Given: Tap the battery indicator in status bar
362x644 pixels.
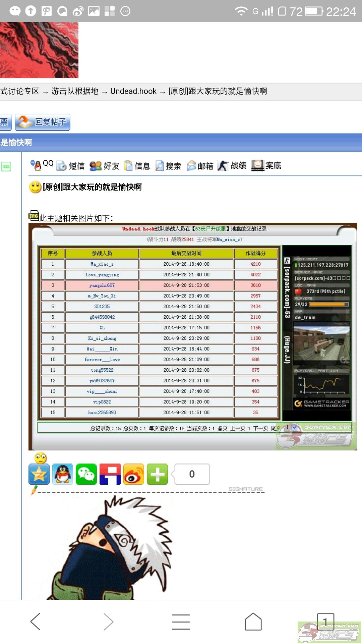Looking at the screenshot, I should point(314,11).
